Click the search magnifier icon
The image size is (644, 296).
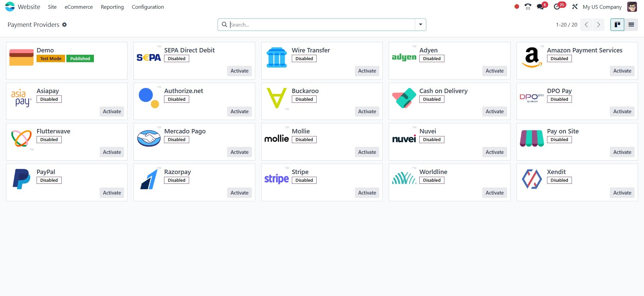click(224, 25)
